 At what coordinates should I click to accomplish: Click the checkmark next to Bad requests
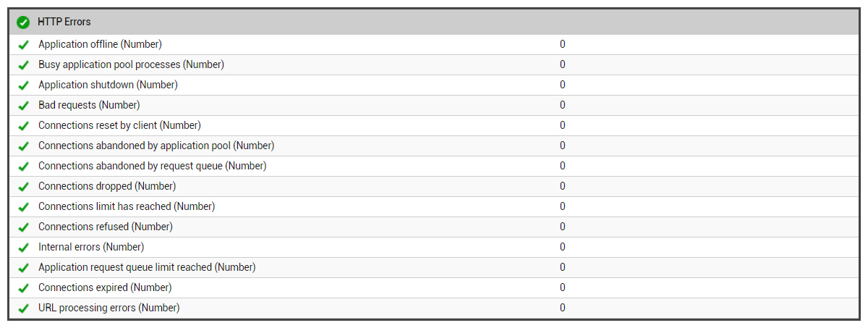click(23, 106)
